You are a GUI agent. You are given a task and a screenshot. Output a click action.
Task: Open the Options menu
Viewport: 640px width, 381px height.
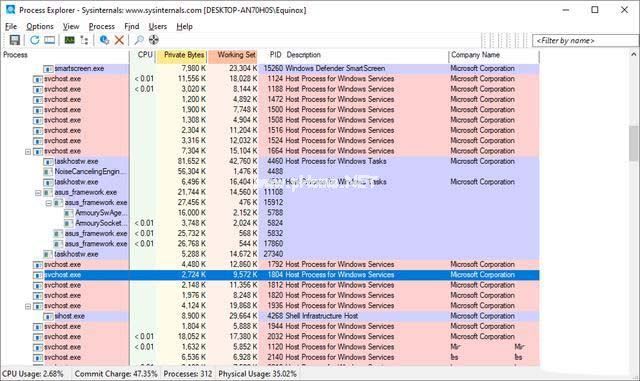[40, 27]
